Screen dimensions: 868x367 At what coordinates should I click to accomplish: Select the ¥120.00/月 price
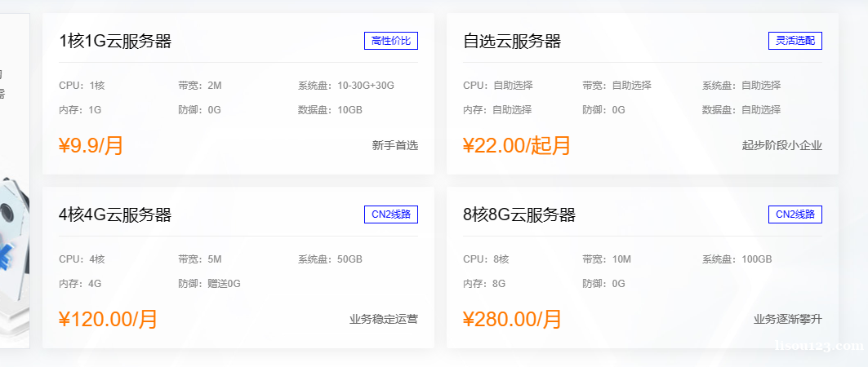108,319
